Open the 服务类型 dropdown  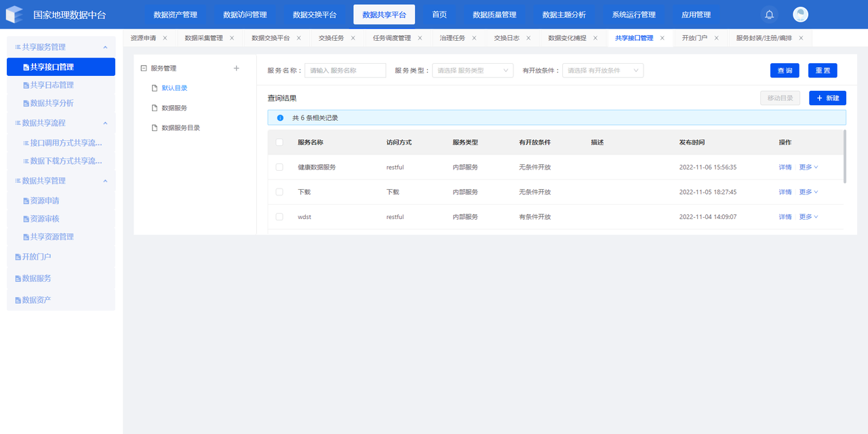[x=473, y=71]
